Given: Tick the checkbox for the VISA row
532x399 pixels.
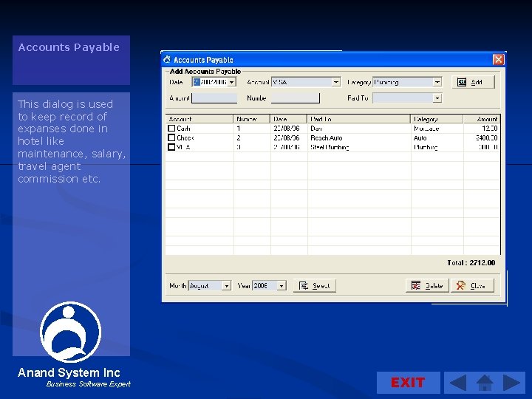Looking at the screenshot, I should pyautogui.click(x=171, y=147).
